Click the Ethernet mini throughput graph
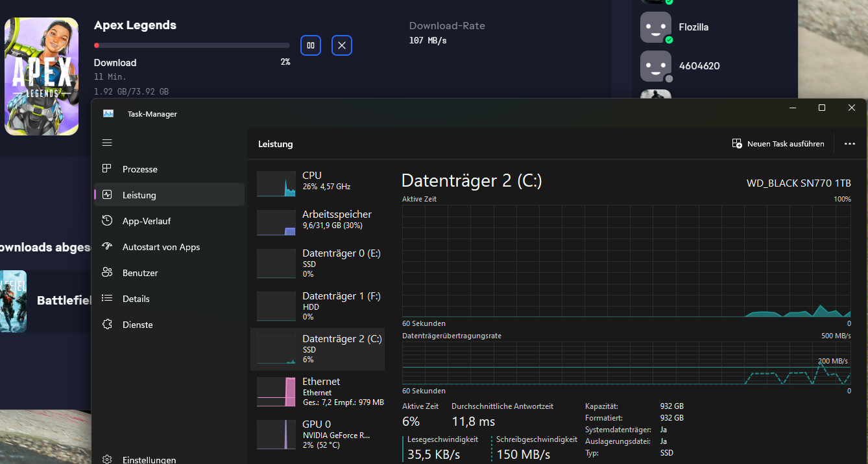Viewport: 868px width, 464px height. coord(276,392)
